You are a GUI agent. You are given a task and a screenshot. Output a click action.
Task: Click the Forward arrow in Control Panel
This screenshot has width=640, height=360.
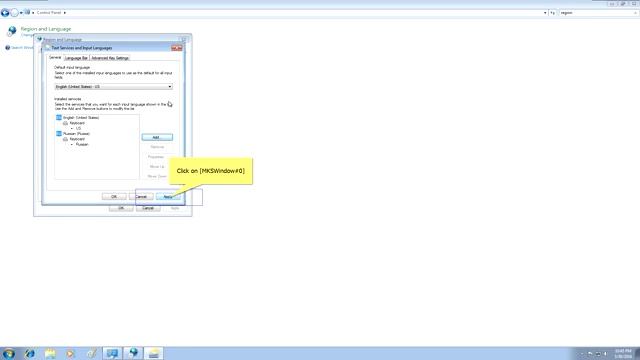14,13
